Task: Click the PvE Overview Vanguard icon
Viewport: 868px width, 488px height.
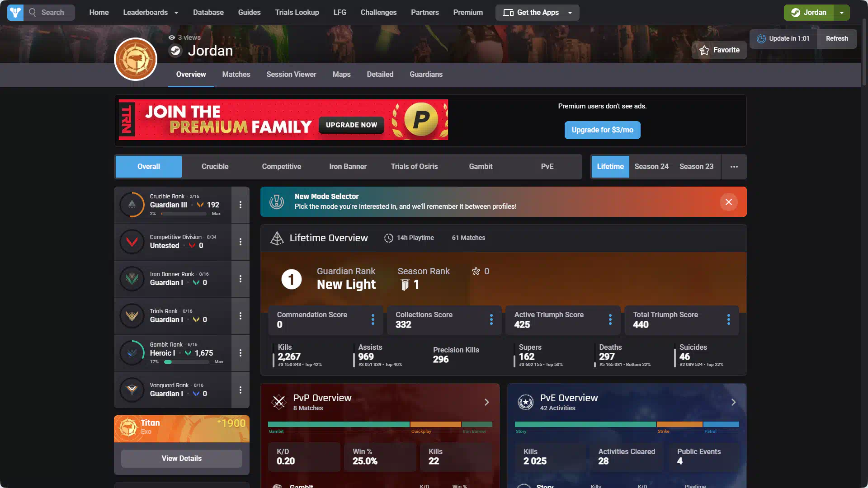Action: coord(526,402)
